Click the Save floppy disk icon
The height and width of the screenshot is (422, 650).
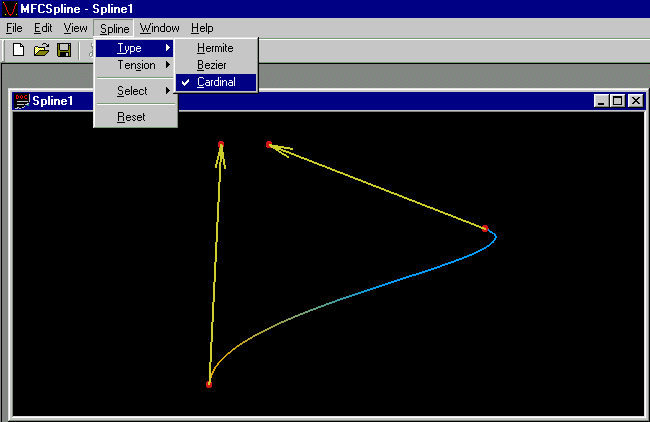point(63,50)
